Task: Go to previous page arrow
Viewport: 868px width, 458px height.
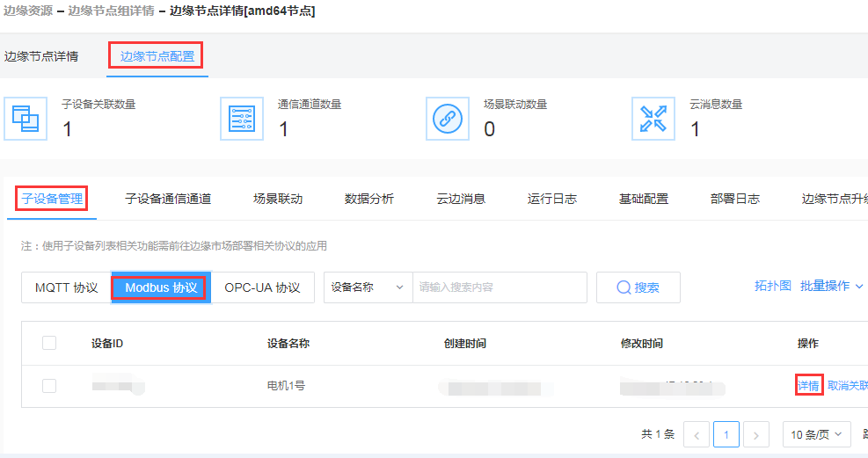Action: tap(697, 434)
